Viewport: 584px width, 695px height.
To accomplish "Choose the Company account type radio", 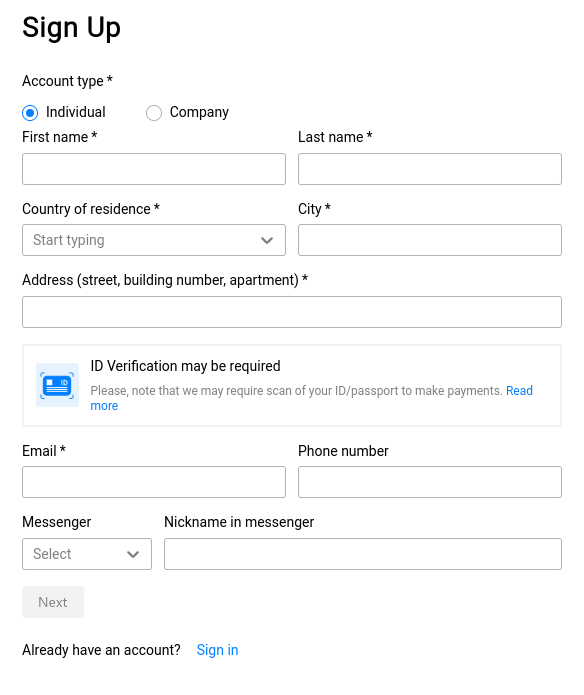I will coord(154,113).
